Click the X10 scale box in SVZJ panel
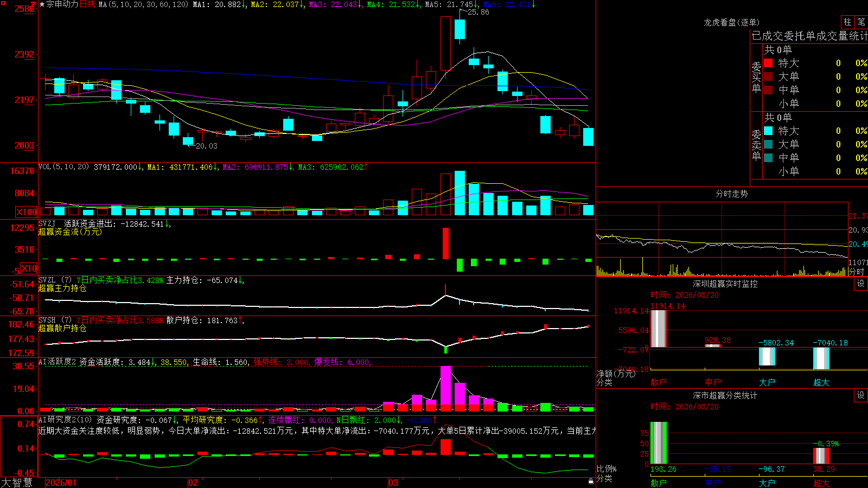This screenshot has width=868, height=488. tap(29, 268)
